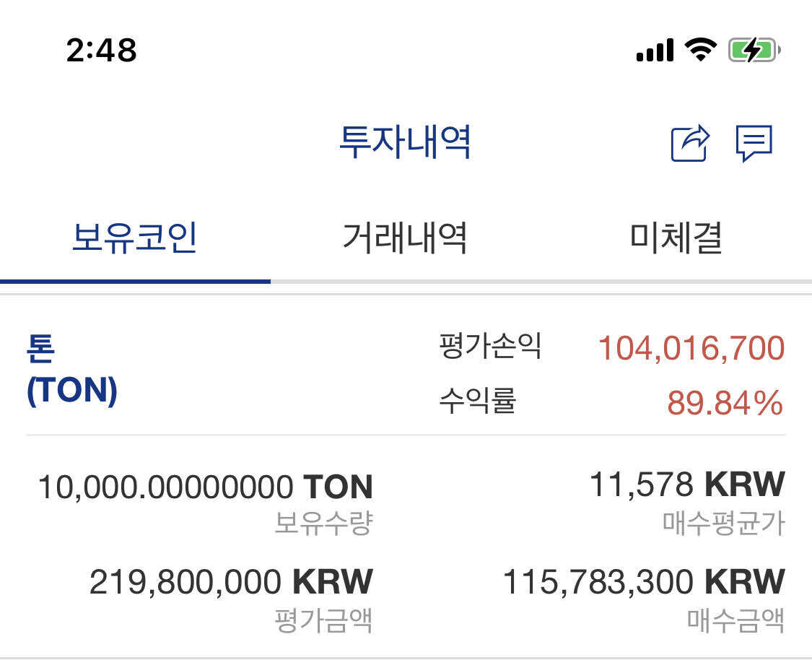Tap the 평가손익 profit amount
Screen dimensions: 812x660
pyautogui.click(x=690, y=348)
